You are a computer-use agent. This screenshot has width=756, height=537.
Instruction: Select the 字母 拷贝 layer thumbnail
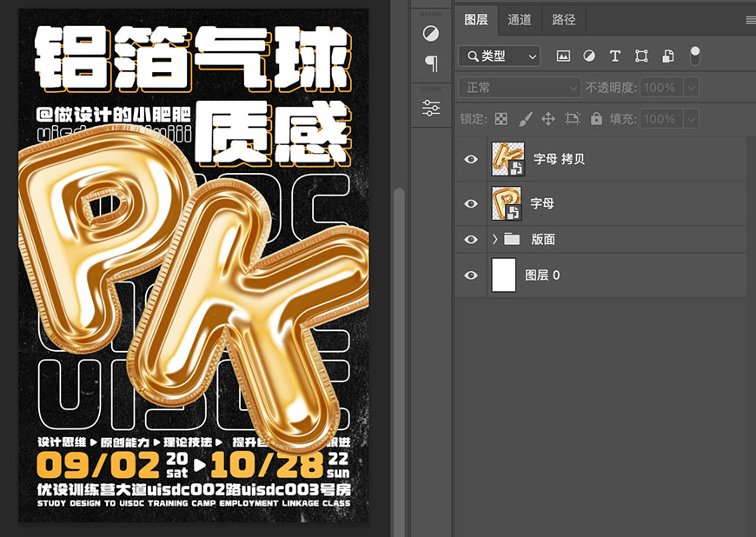508,159
